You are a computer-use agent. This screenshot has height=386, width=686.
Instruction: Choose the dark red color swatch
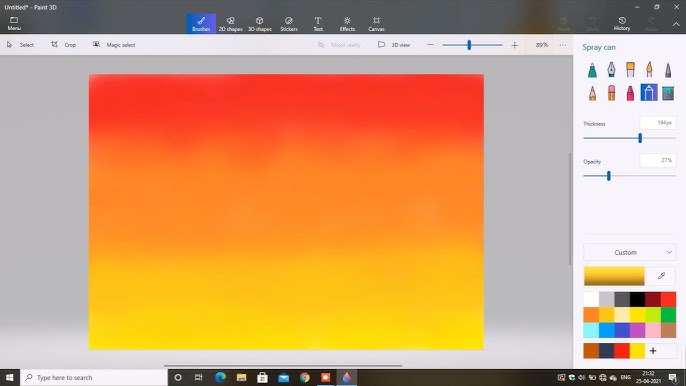[653, 299]
